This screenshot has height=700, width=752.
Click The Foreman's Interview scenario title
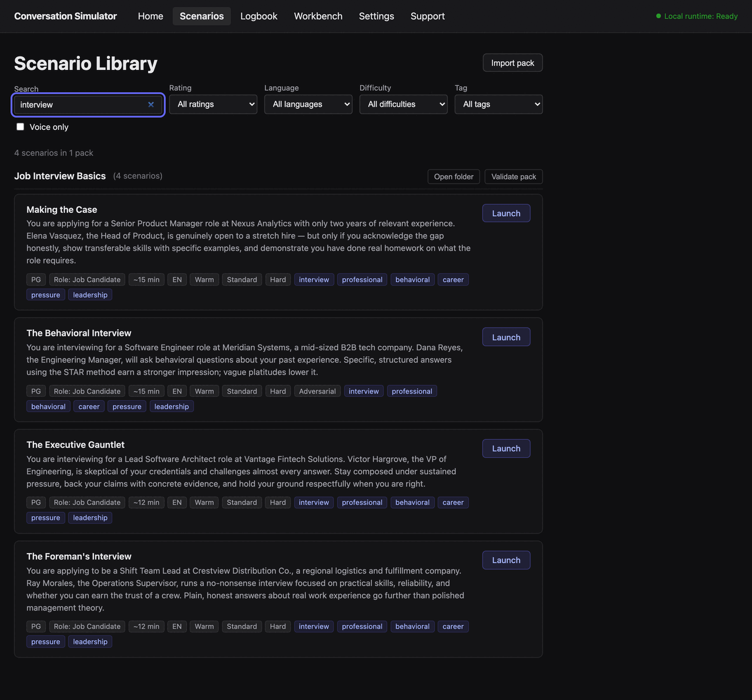[x=79, y=557]
